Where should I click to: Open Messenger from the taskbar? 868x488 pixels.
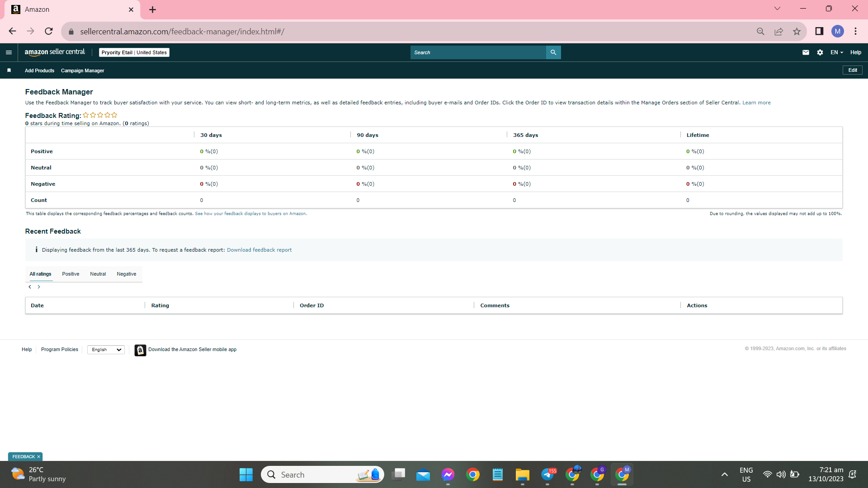tap(448, 474)
